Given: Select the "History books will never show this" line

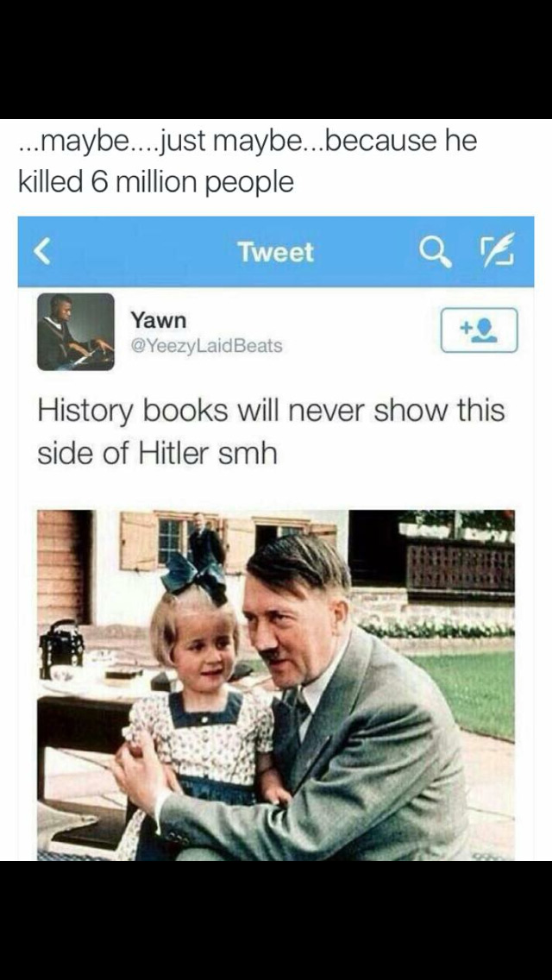Looking at the screenshot, I should 271,412.
